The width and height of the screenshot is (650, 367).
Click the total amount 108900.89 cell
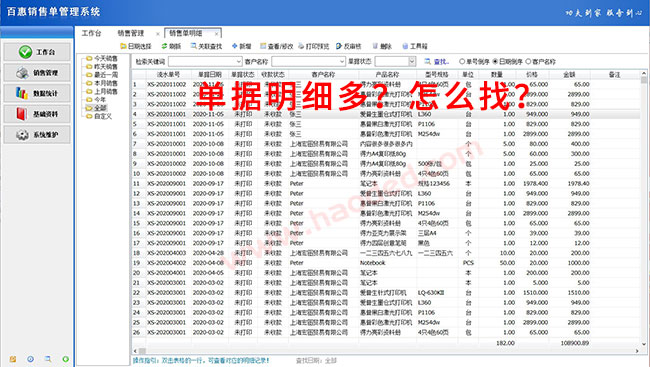pos(575,343)
